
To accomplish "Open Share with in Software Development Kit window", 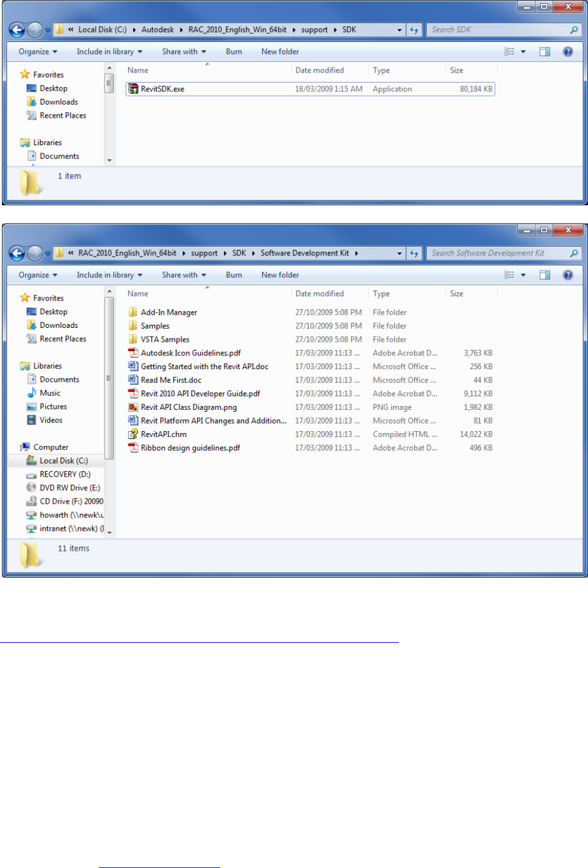I will [x=184, y=275].
